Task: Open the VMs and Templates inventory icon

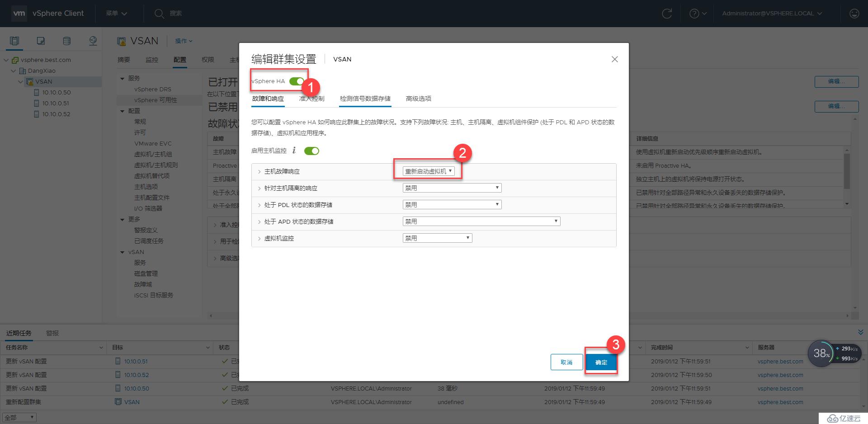Action: [41, 41]
